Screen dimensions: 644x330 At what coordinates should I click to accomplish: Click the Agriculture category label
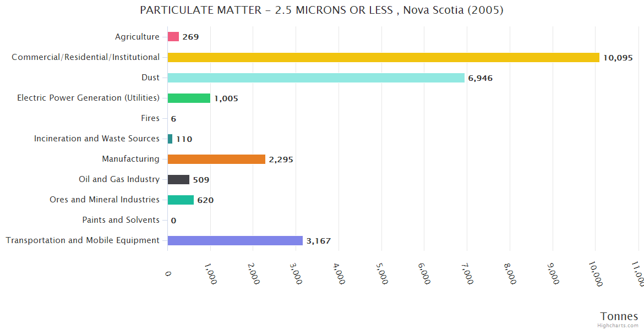pyautogui.click(x=137, y=37)
